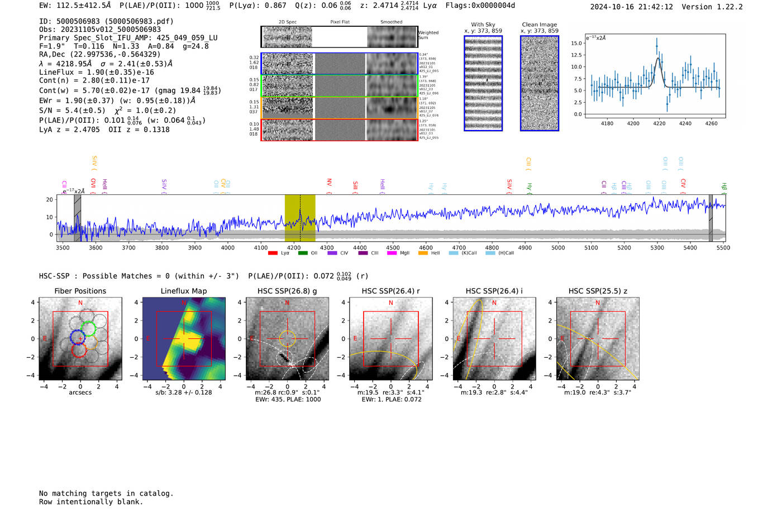The height and width of the screenshot is (532, 782).
Task: Click the 'EWr = 1.90(±0.37)' line
Action: coord(77,100)
